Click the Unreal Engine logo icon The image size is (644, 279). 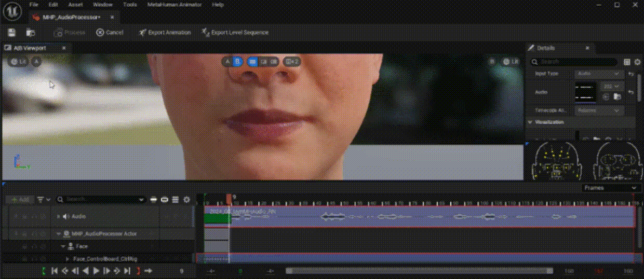coord(11,10)
